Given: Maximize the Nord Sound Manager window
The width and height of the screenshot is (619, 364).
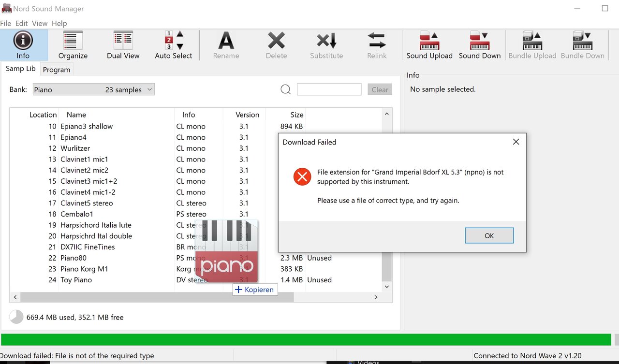Looking at the screenshot, I should point(605,8).
